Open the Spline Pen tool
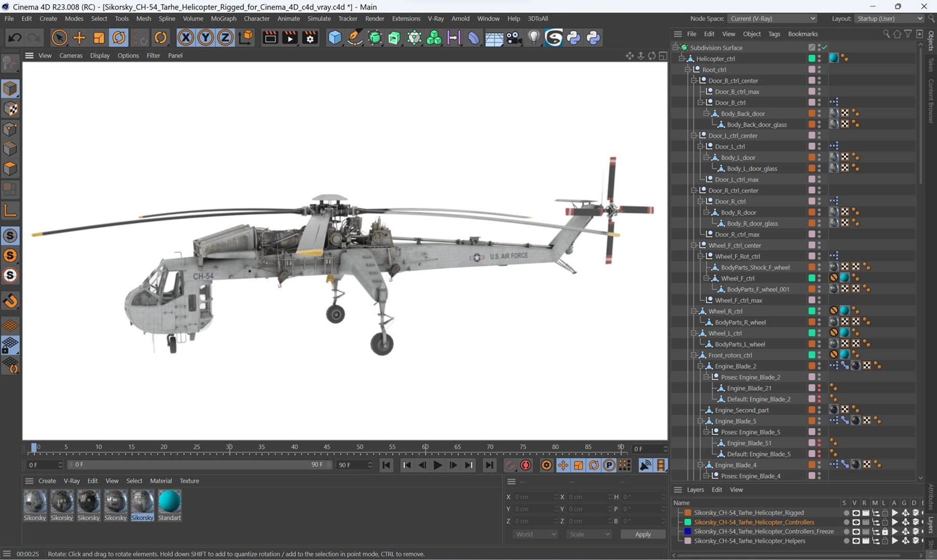This screenshot has width=937, height=560. tap(354, 37)
